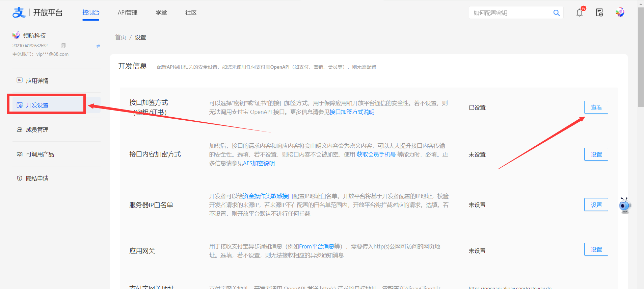Open 接口加签方式说明 link
Screen dimensions: 644x289
click(x=352, y=112)
